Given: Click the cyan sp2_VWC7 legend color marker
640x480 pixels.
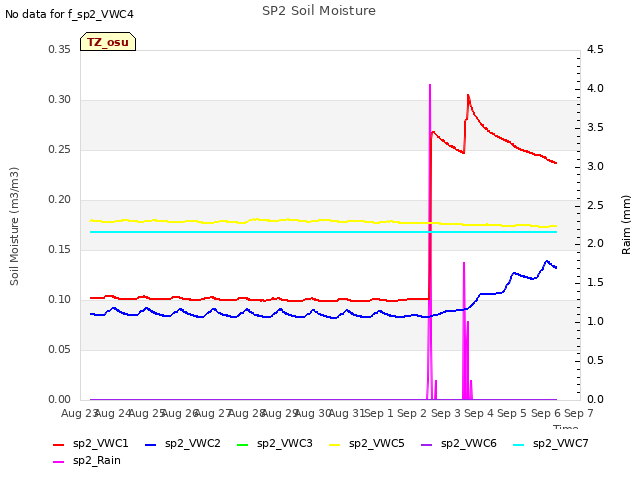Looking at the screenshot, I should [519, 444].
